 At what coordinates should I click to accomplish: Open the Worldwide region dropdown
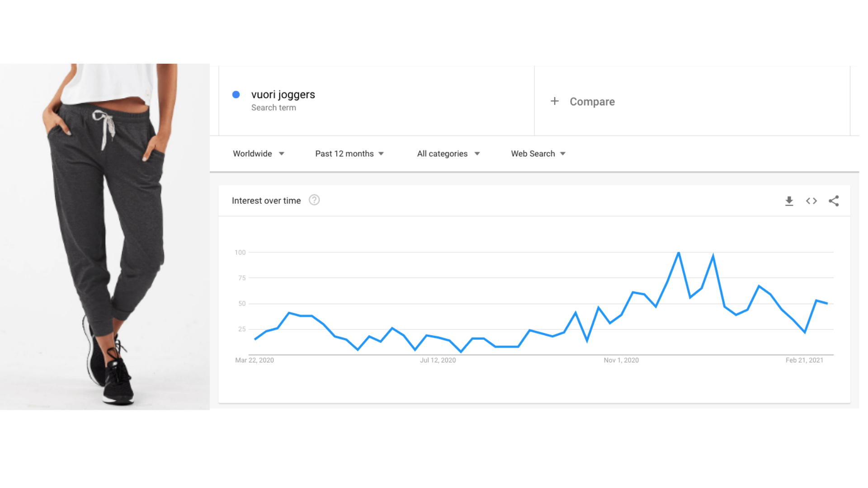[258, 154]
